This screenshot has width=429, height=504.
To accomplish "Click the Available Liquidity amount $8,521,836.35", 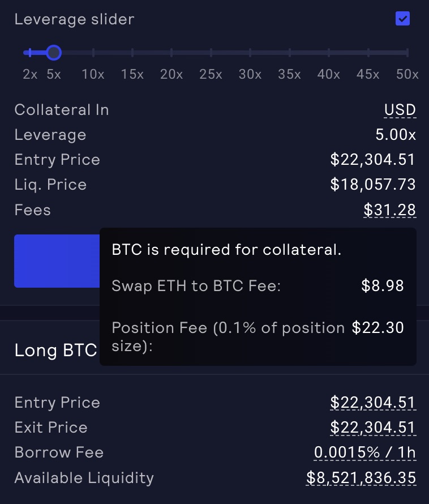I will 361,477.
